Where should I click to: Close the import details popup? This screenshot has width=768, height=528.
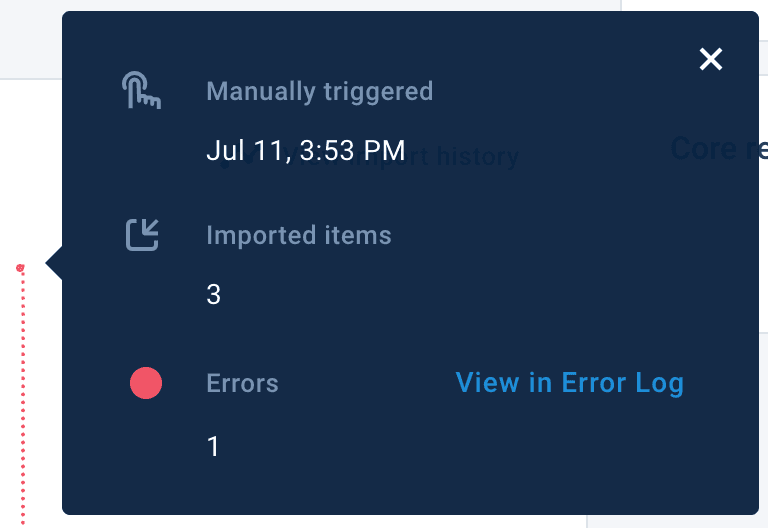click(x=711, y=60)
